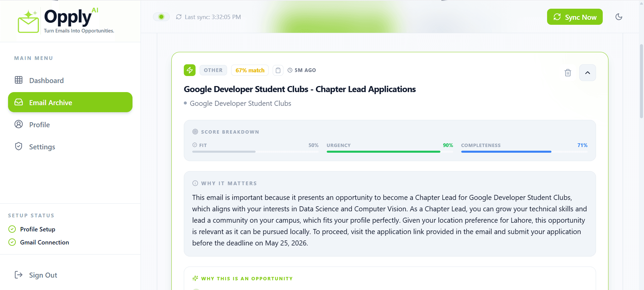Image resolution: width=644 pixels, height=290 pixels.
Task: Click the Profile person icon
Action: (19, 124)
